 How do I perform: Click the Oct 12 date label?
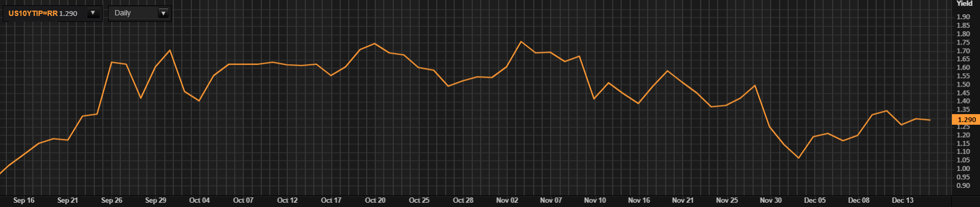point(287,200)
